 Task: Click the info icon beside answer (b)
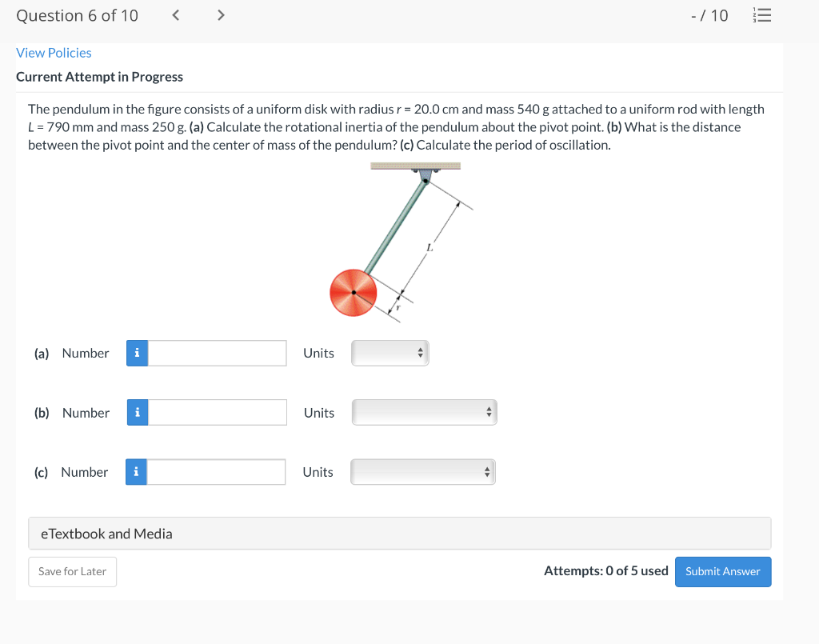(136, 412)
